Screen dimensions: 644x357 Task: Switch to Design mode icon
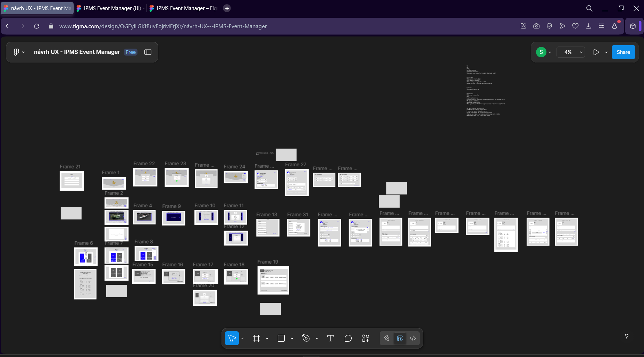pyautogui.click(x=400, y=338)
